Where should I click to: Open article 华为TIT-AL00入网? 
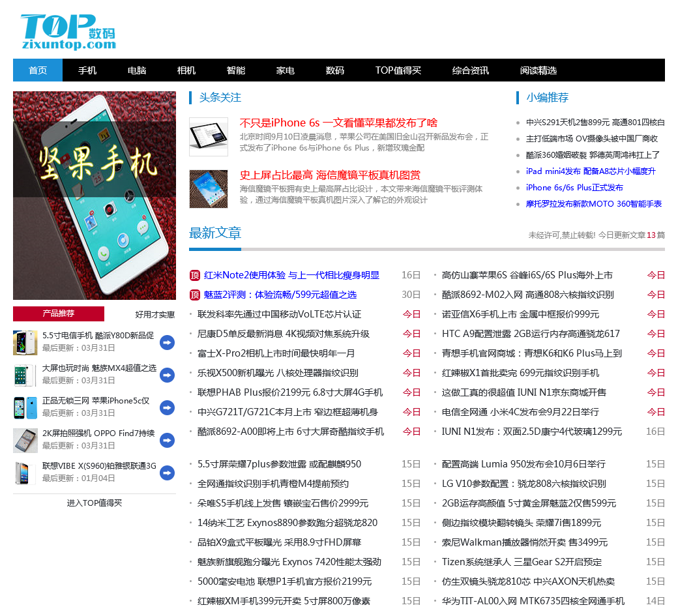tap(533, 601)
